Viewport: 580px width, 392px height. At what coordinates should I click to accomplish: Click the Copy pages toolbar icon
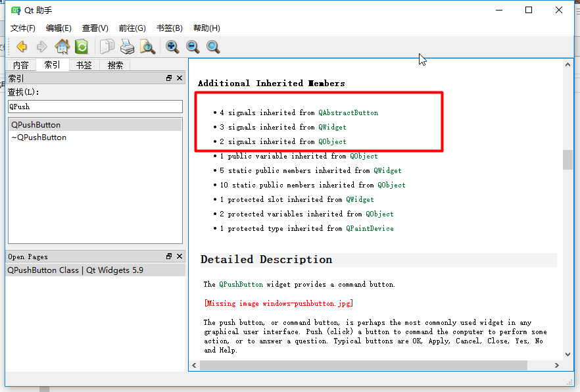[x=107, y=47]
